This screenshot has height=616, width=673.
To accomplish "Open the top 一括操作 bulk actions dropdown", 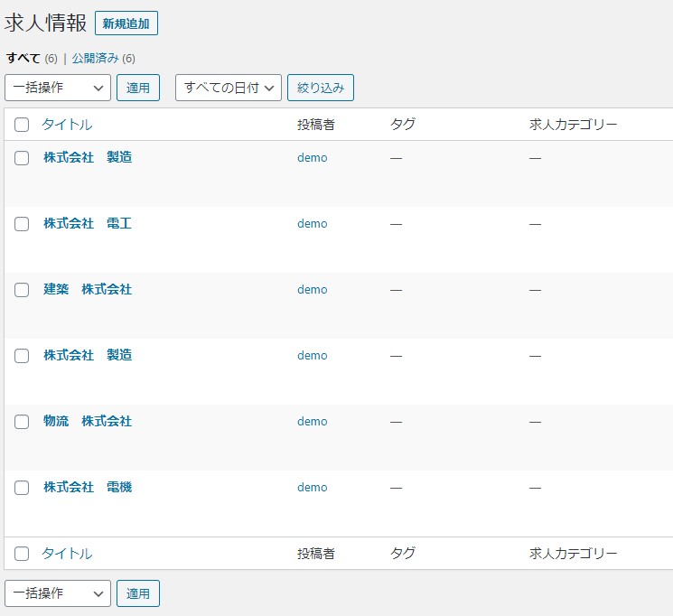I will 58,88.
